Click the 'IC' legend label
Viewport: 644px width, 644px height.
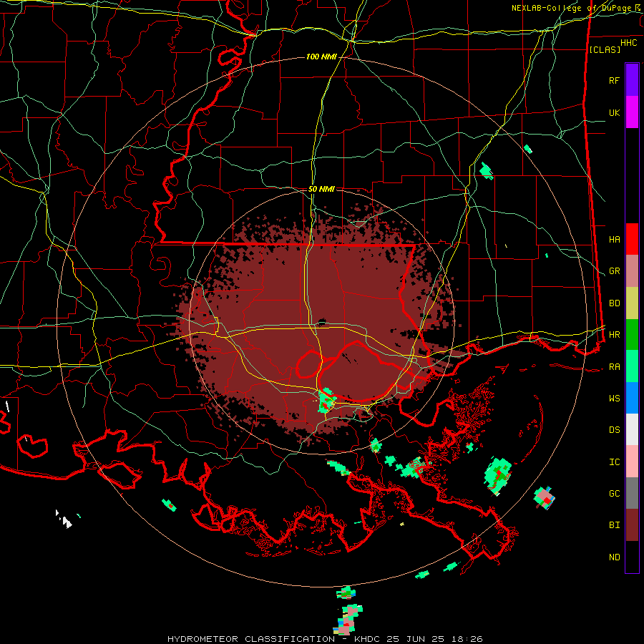(614, 462)
